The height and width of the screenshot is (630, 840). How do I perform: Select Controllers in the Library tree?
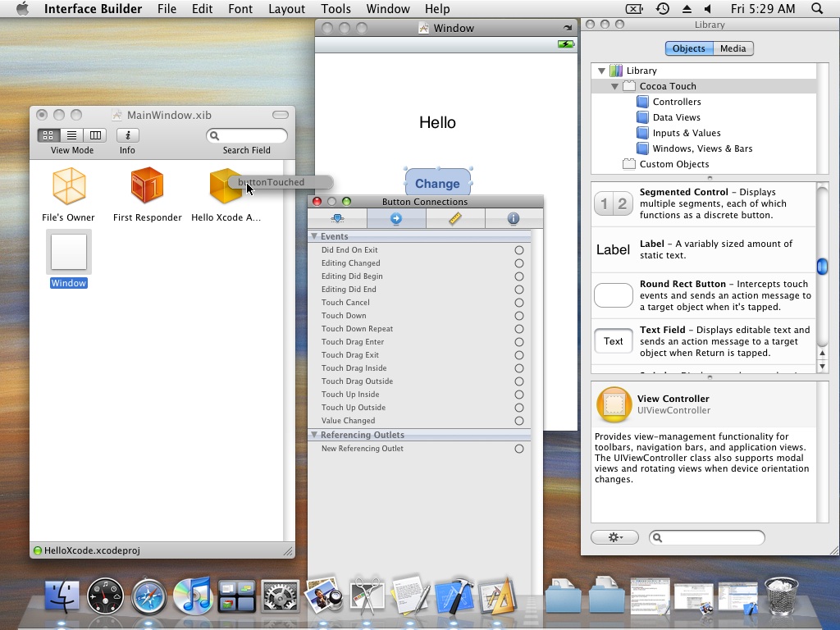(677, 102)
